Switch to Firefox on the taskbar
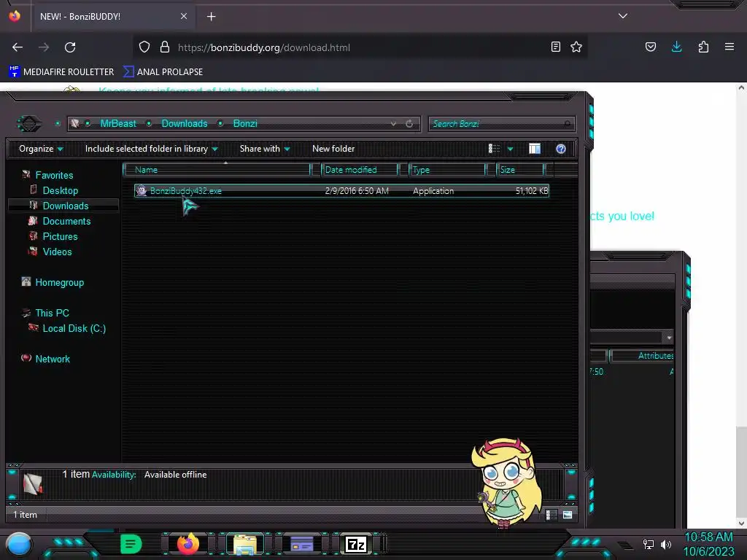Image resolution: width=747 pixels, height=560 pixels. click(188, 543)
